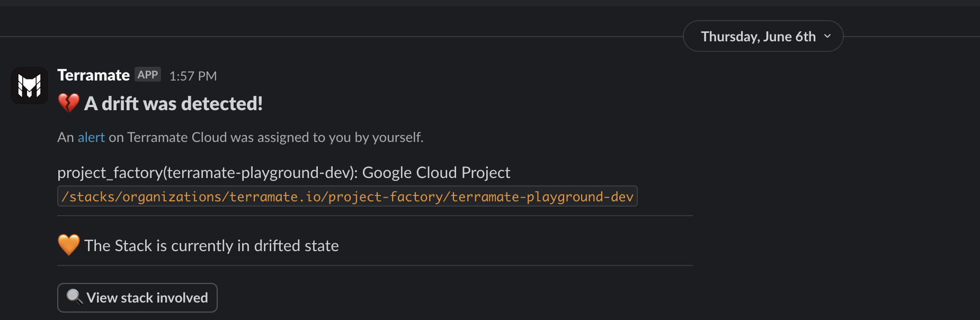Image resolution: width=980 pixels, height=320 pixels.
Task: Open the Thursday, June 6th date dropdown
Action: click(x=763, y=36)
